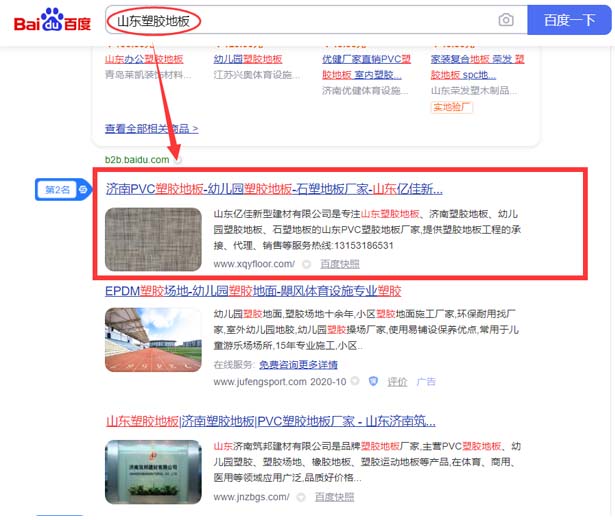Click the 百度一下 search button
This screenshot has height=520, width=615.
point(568,20)
